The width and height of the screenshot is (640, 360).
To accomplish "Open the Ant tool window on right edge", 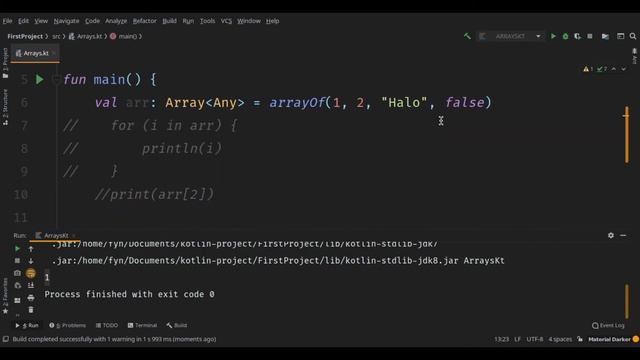I will coord(635,56).
